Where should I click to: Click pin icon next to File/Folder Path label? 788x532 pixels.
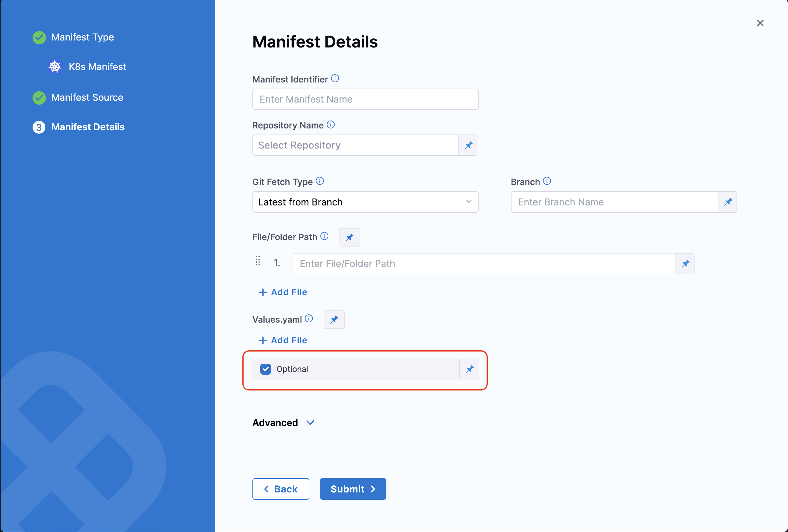coord(349,237)
